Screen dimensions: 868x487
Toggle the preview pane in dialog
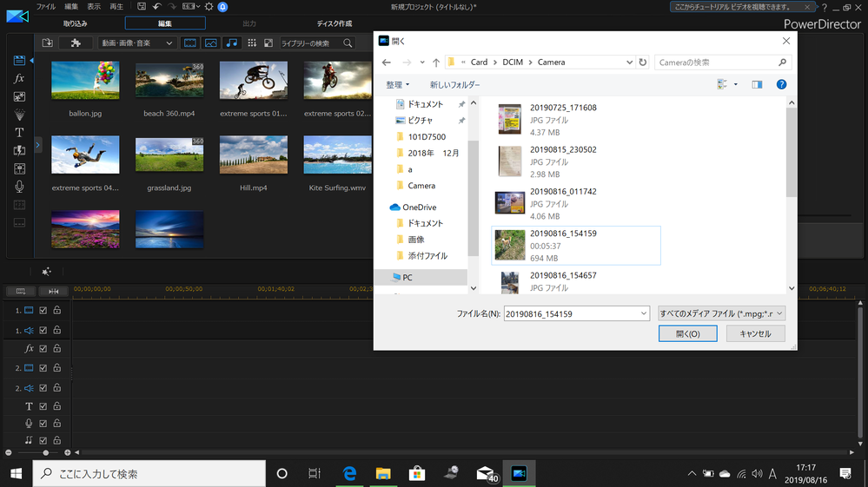pyautogui.click(x=757, y=84)
